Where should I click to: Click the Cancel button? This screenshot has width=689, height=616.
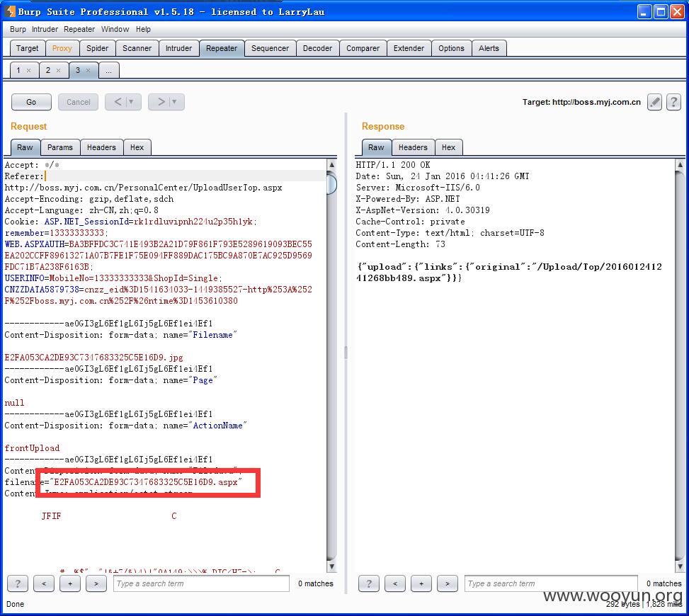pyautogui.click(x=78, y=102)
